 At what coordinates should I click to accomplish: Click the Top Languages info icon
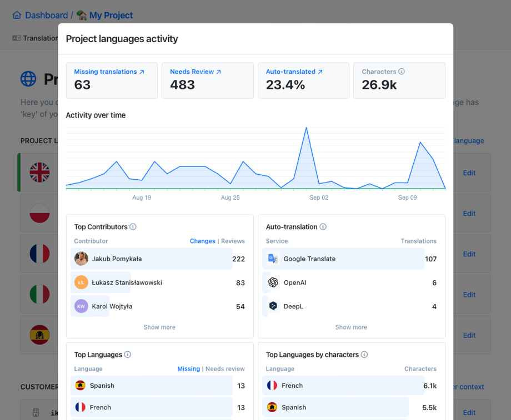tap(128, 354)
